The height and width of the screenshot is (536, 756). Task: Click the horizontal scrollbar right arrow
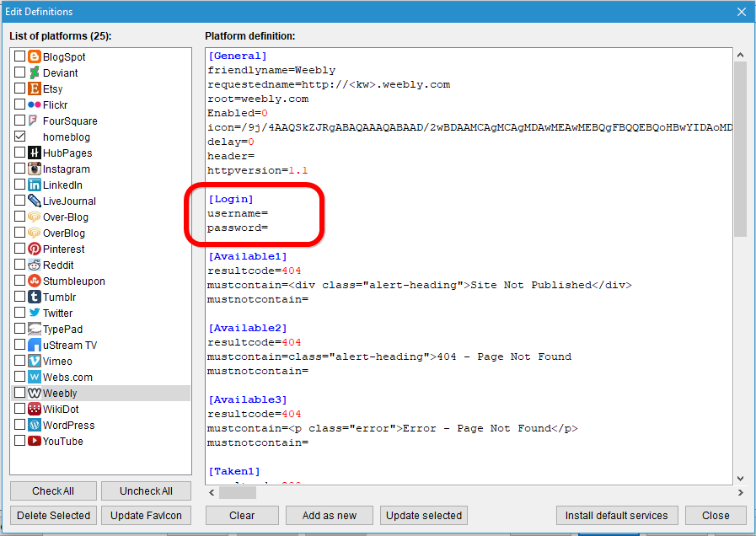tap(740, 493)
